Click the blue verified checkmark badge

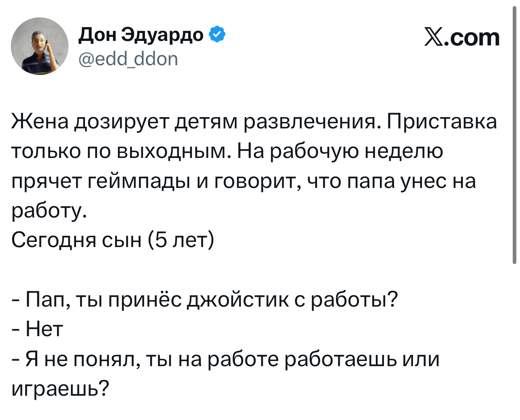pos(217,35)
